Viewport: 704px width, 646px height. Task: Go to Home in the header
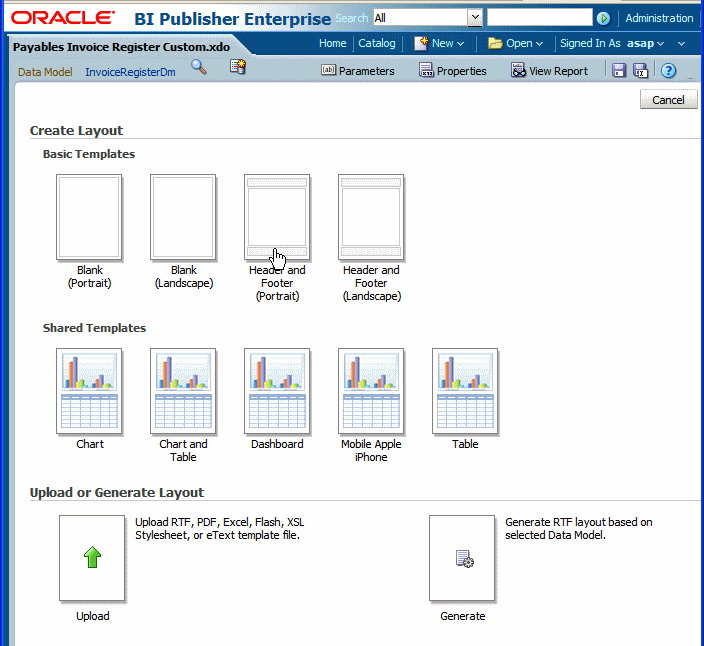click(332, 44)
